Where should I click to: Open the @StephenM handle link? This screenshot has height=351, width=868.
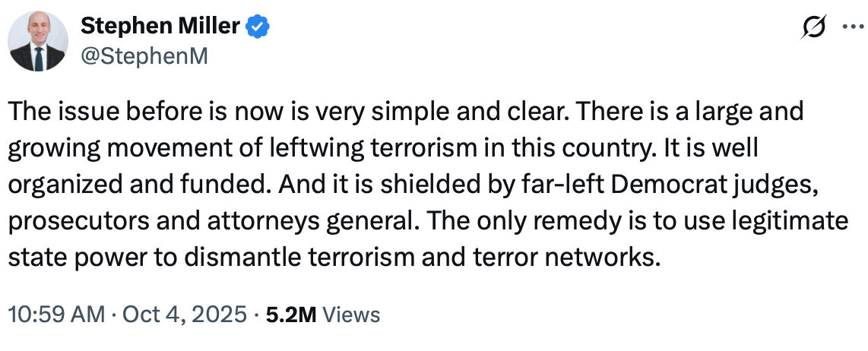144,55
